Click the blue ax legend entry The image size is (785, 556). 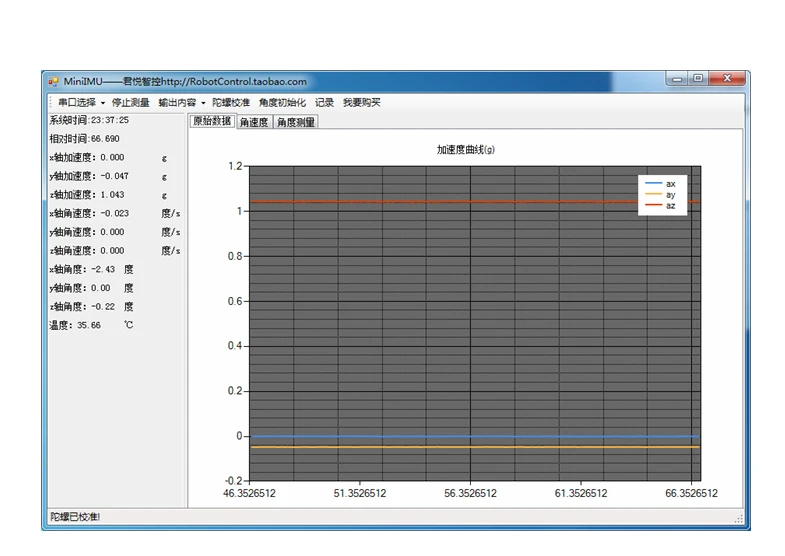(662, 185)
